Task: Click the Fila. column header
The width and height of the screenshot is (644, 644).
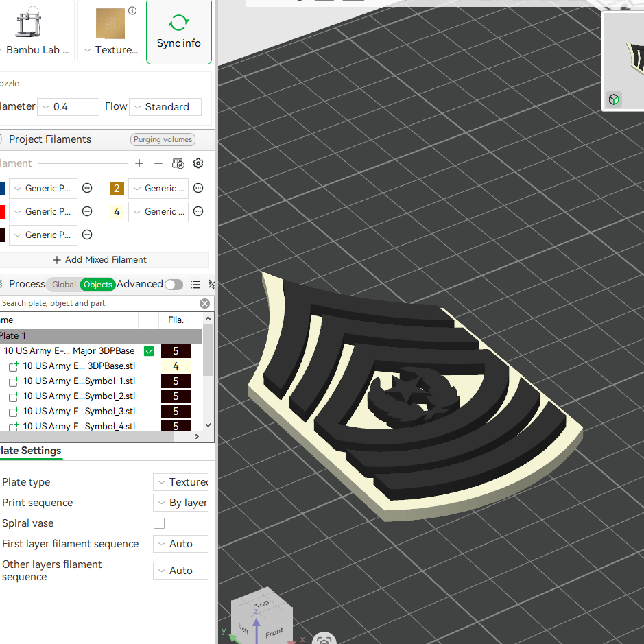Action: [x=176, y=320]
